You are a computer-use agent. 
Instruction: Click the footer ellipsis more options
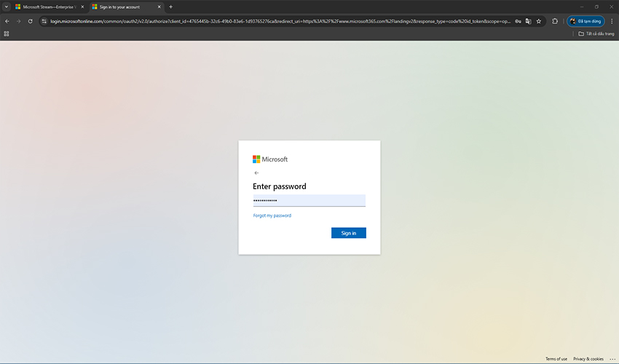[612, 359]
